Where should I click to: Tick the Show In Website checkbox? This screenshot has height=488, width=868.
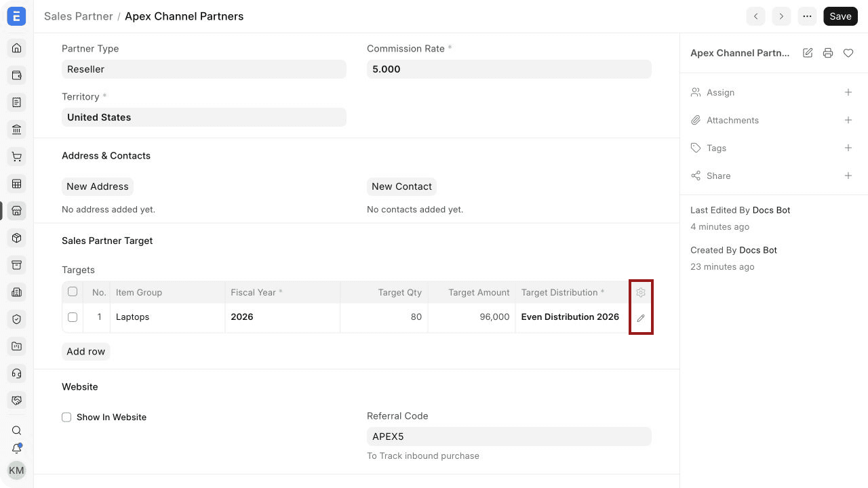(x=66, y=418)
